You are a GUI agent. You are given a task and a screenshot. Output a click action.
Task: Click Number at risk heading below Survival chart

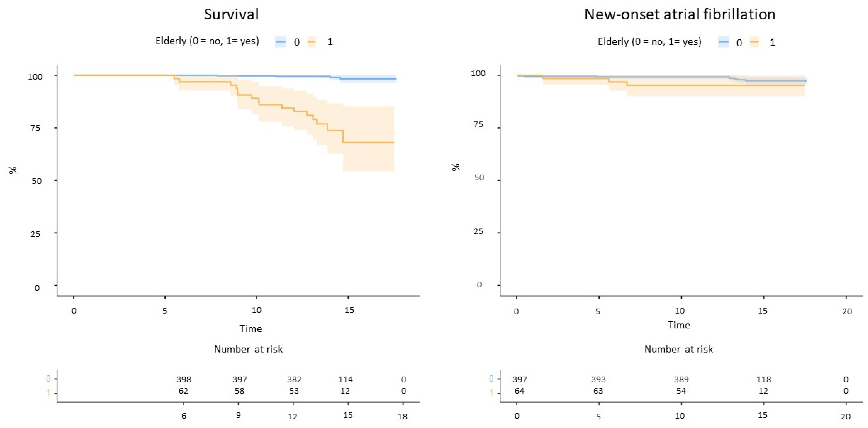pyautogui.click(x=248, y=349)
